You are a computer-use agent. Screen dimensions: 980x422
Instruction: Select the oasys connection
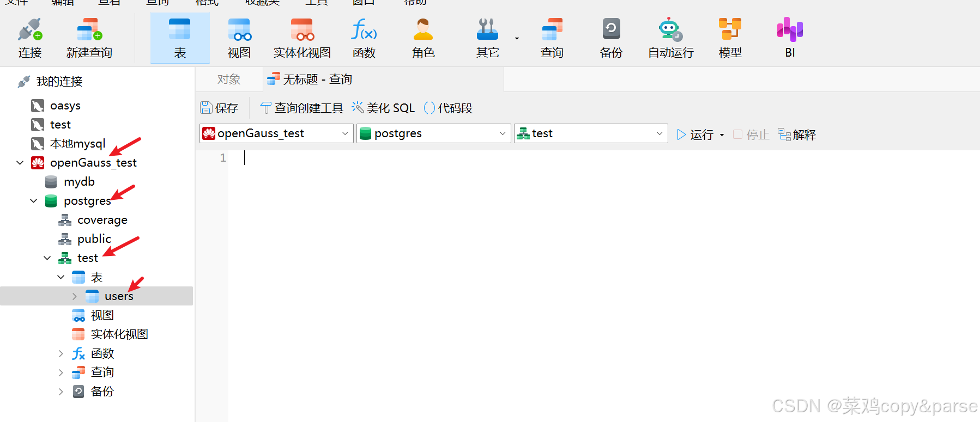pyautogui.click(x=65, y=106)
